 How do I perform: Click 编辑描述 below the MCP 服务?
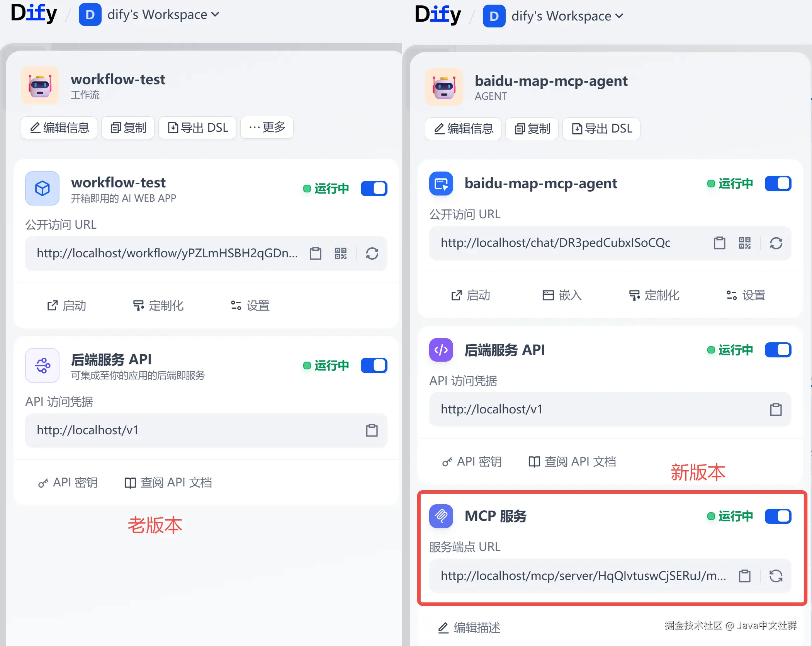[469, 627]
